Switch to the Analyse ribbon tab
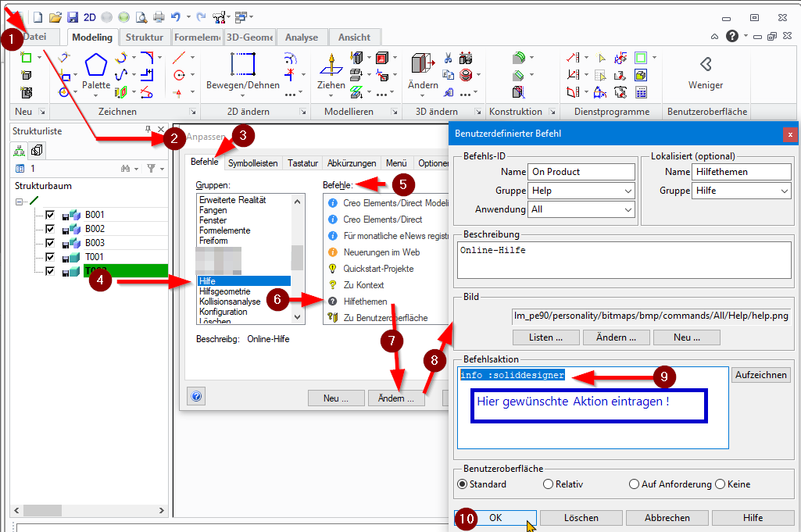Screen dimensions: 801x532 (x=302, y=37)
